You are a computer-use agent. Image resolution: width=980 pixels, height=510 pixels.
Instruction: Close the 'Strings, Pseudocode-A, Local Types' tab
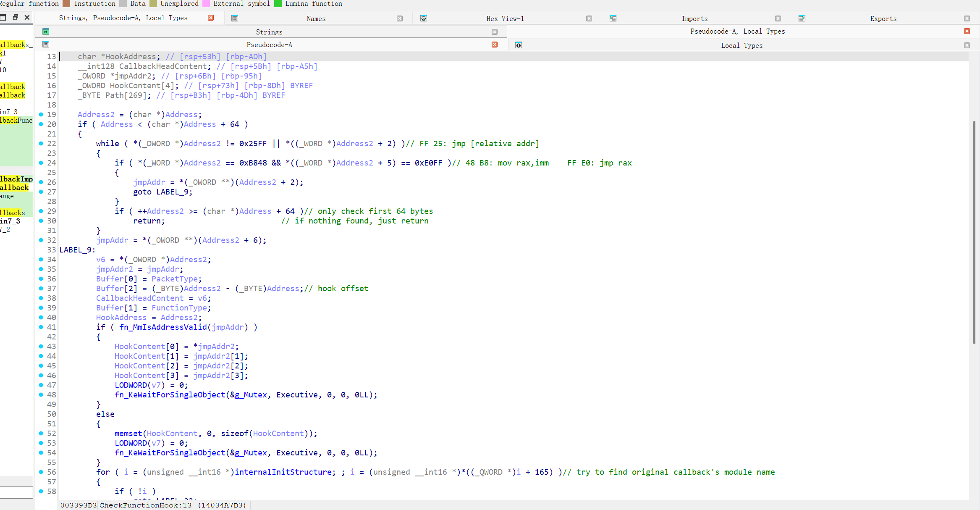click(211, 18)
